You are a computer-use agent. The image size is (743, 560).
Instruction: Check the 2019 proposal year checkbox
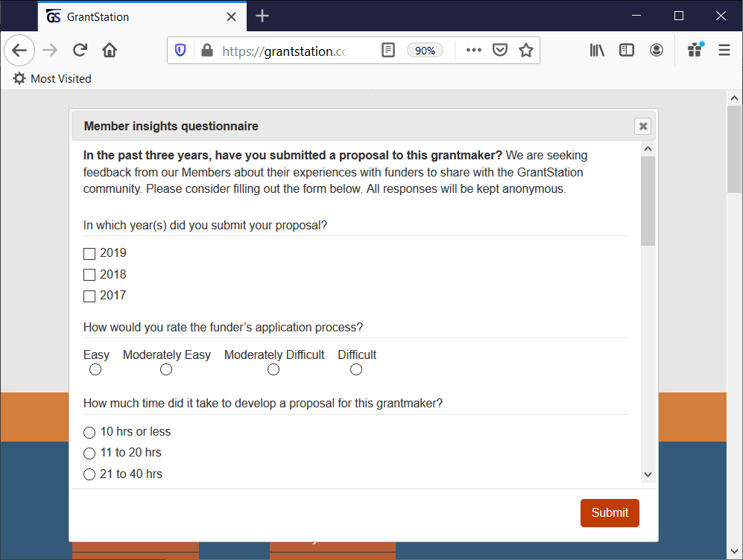89,253
